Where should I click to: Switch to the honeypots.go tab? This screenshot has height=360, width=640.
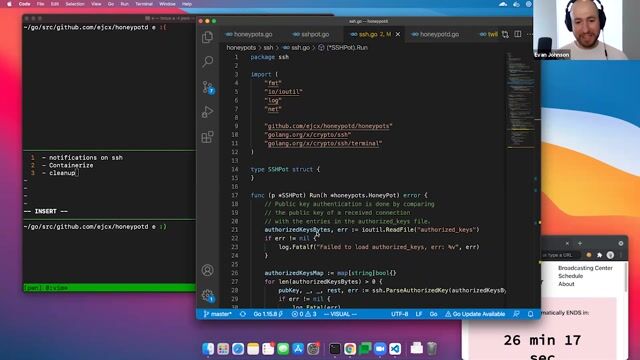coord(249,34)
